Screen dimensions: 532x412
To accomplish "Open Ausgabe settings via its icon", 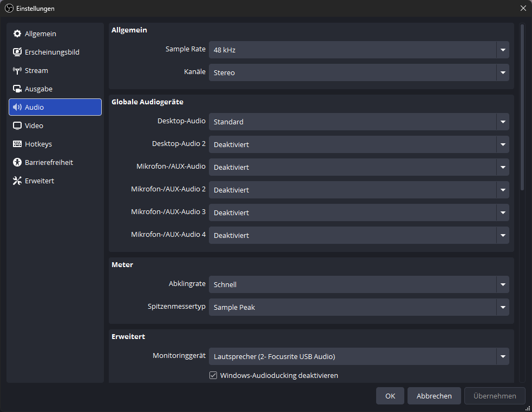I will click(17, 89).
